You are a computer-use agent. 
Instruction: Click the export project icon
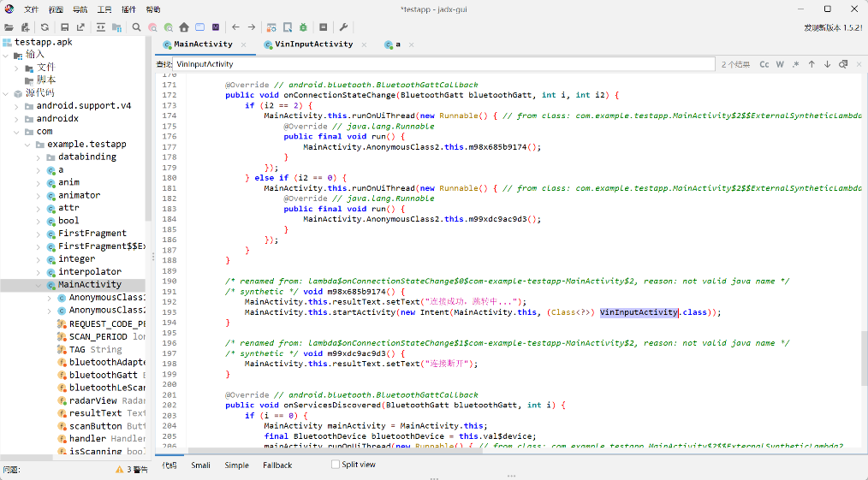[80, 27]
